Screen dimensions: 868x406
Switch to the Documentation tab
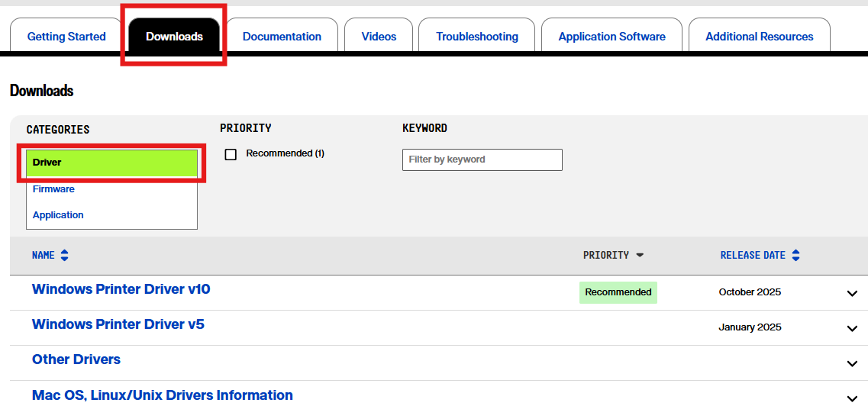pyautogui.click(x=282, y=37)
